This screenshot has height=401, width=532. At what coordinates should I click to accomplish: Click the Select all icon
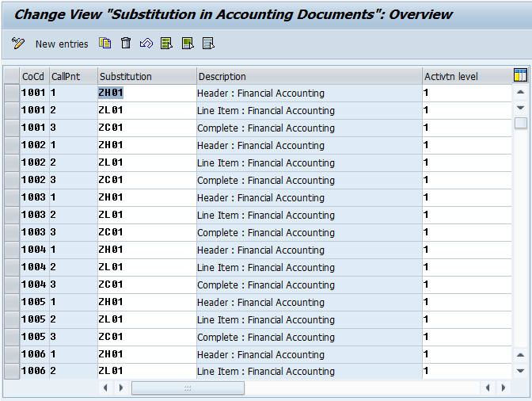[x=166, y=44]
